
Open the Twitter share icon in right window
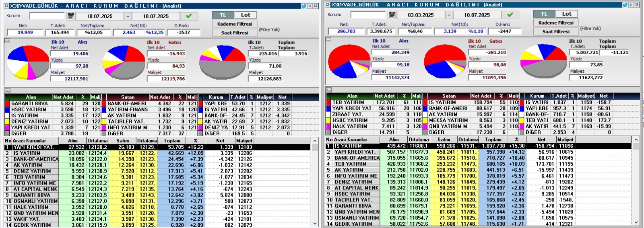point(625,4)
